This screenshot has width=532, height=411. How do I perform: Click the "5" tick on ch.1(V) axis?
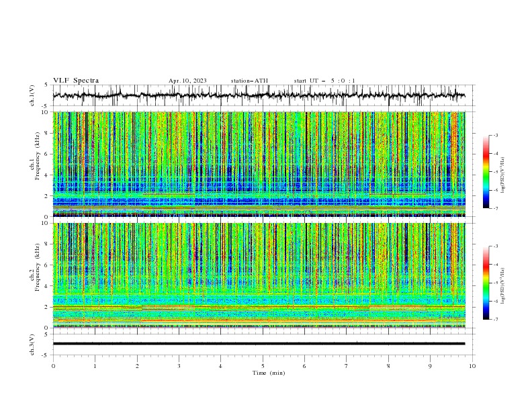coord(47,85)
